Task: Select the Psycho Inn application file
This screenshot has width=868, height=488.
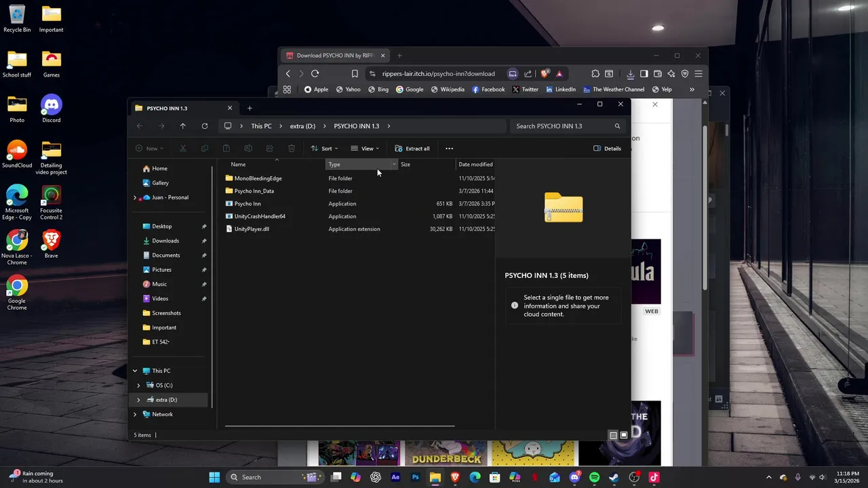Action: [x=248, y=203]
